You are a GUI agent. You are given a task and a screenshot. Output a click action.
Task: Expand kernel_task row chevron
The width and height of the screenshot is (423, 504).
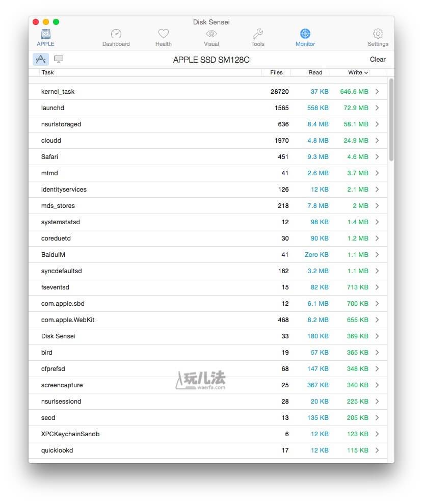(377, 92)
